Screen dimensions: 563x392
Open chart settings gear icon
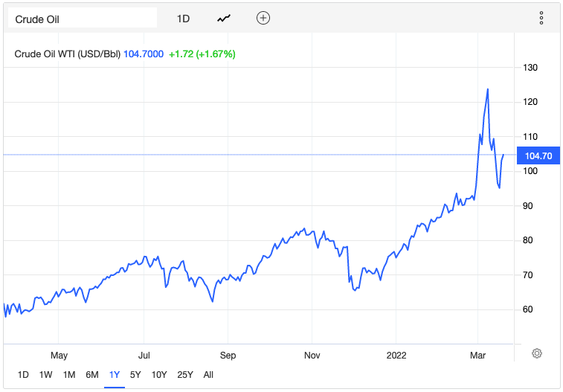(x=538, y=353)
